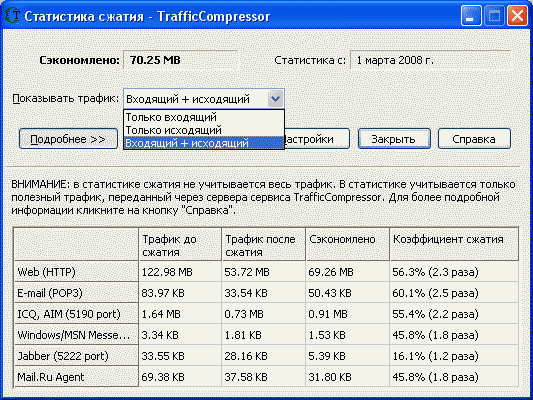Viewport: 533px width, 400px height.
Task: Select the Mail.Ru Agent row
Action: (x=266, y=377)
